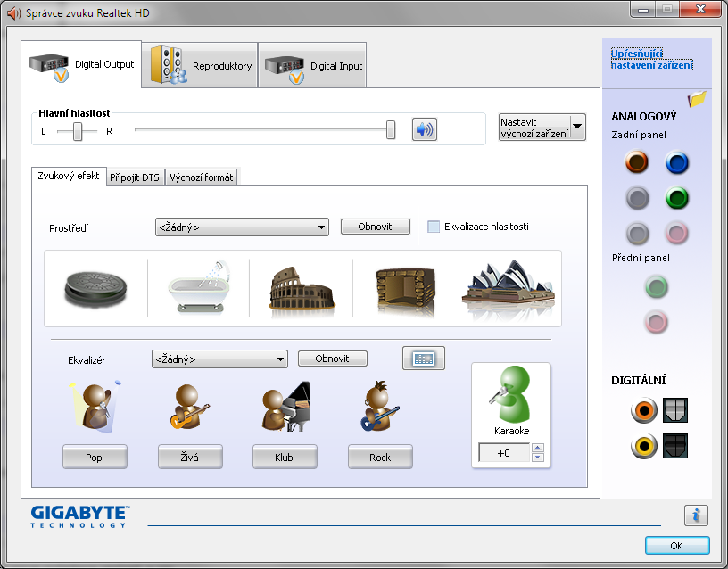Open the Ekvalizér preset dropdown
This screenshot has height=569, width=728.
tap(219, 359)
